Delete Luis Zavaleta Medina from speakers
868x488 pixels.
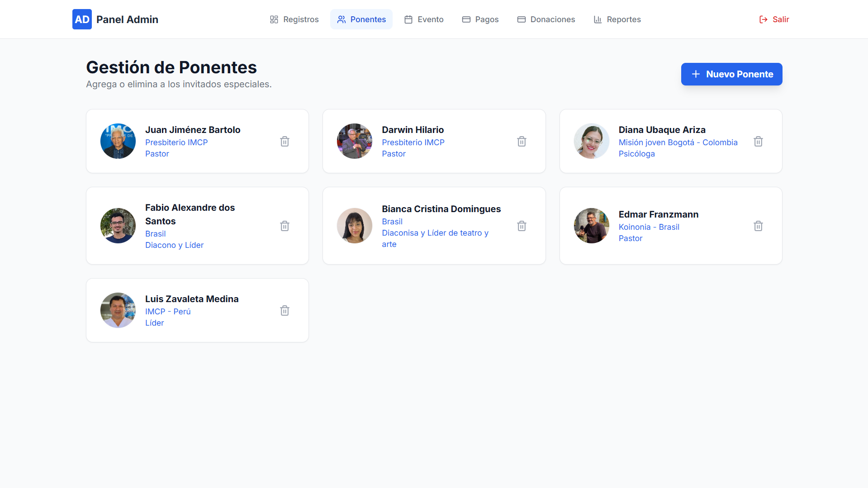tap(285, 311)
